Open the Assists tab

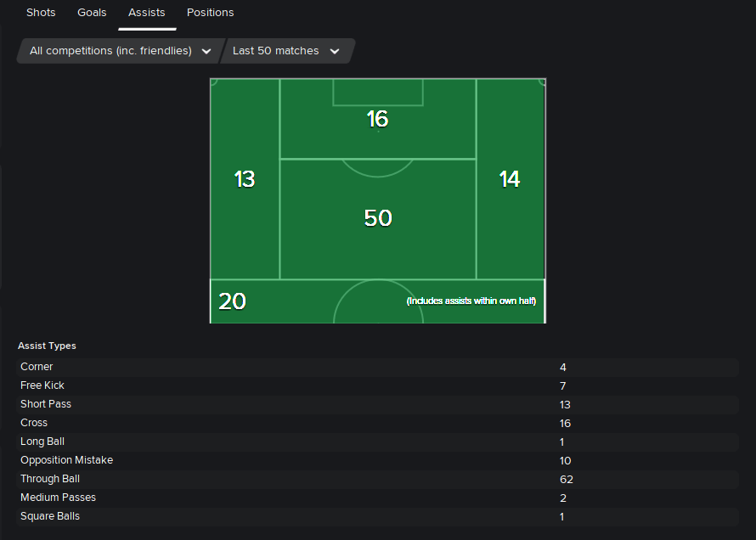point(146,12)
